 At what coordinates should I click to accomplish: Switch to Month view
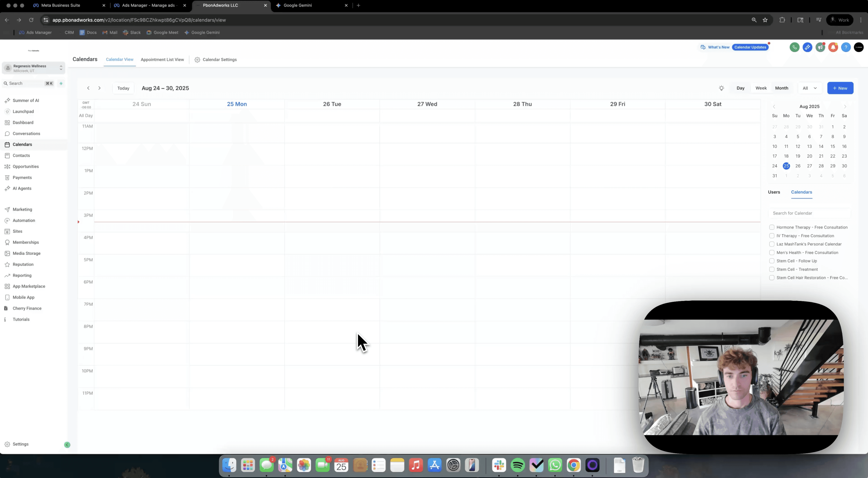781,88
